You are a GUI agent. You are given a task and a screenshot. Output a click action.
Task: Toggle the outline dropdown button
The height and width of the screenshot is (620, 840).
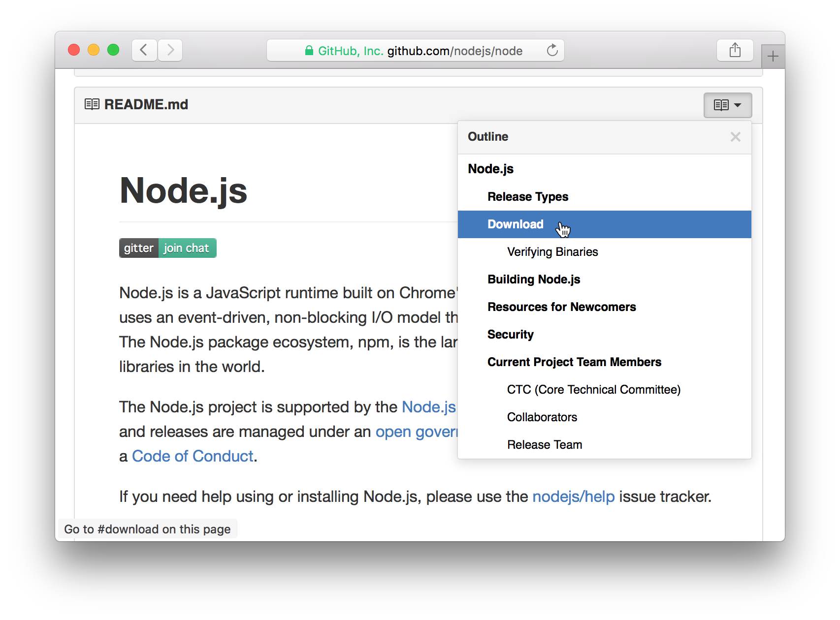[728, 105]
